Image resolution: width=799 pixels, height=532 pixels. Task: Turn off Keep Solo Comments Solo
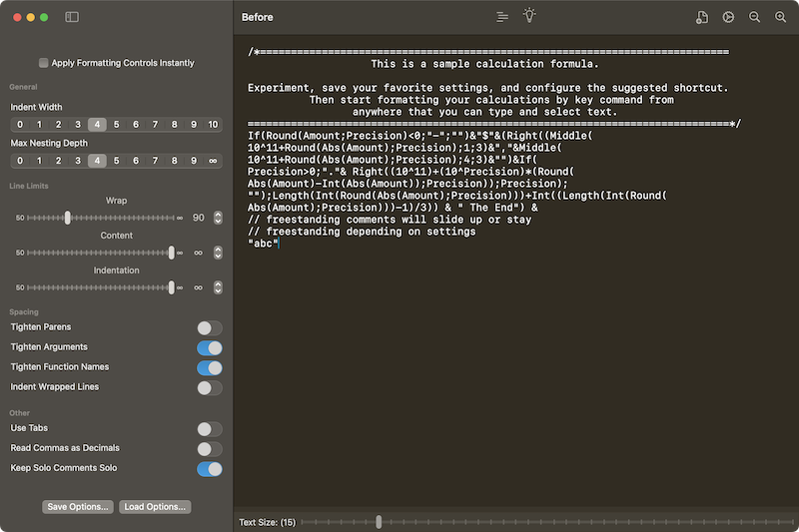pos(210,469)
